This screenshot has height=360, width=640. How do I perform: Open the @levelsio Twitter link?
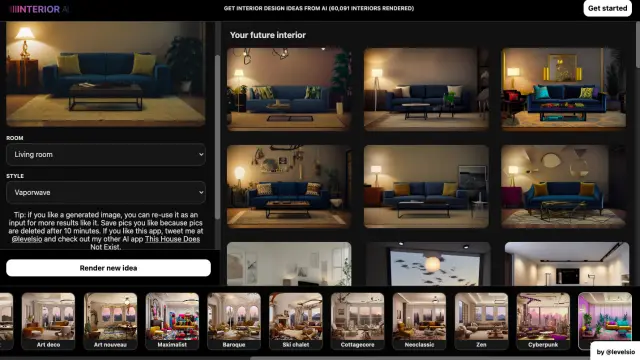27,239
